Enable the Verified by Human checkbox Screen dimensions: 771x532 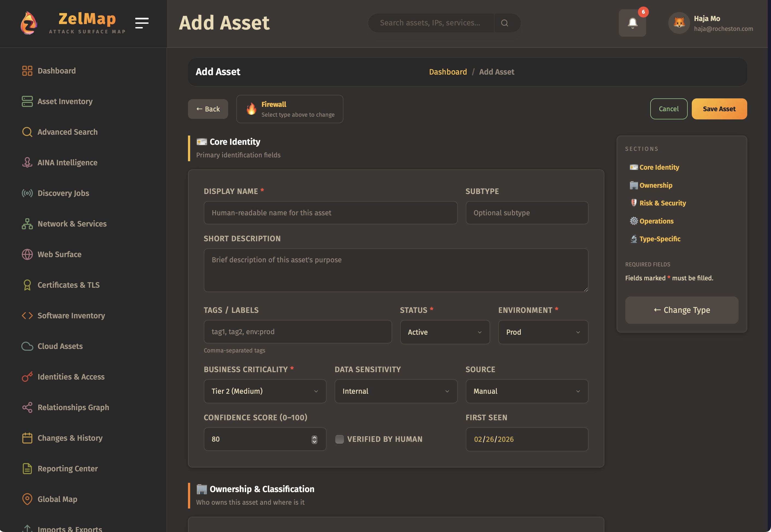click(339, 439)
